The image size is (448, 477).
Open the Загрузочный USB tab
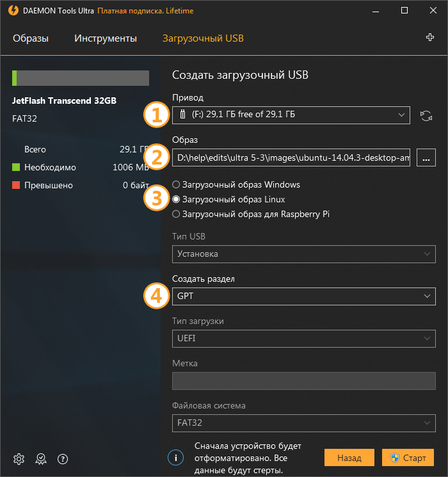203,38
